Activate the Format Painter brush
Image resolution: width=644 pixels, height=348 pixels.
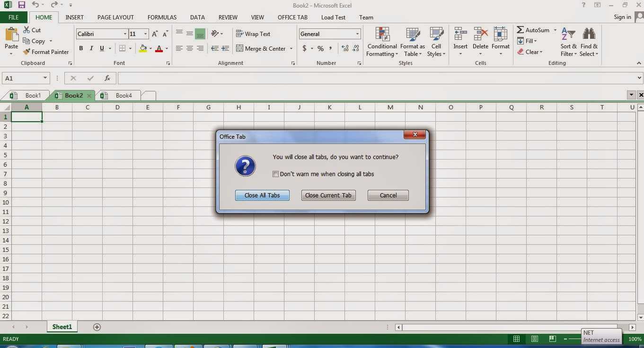point(26,52)
